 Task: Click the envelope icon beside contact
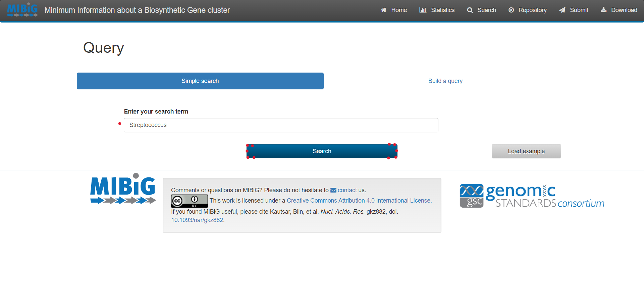point(333,190)
